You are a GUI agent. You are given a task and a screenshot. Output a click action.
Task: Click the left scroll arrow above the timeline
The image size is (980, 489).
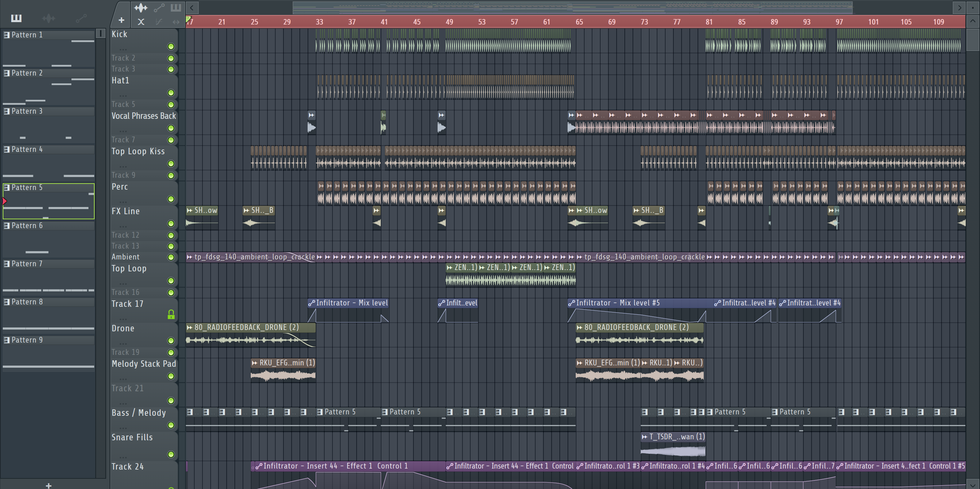192,7
